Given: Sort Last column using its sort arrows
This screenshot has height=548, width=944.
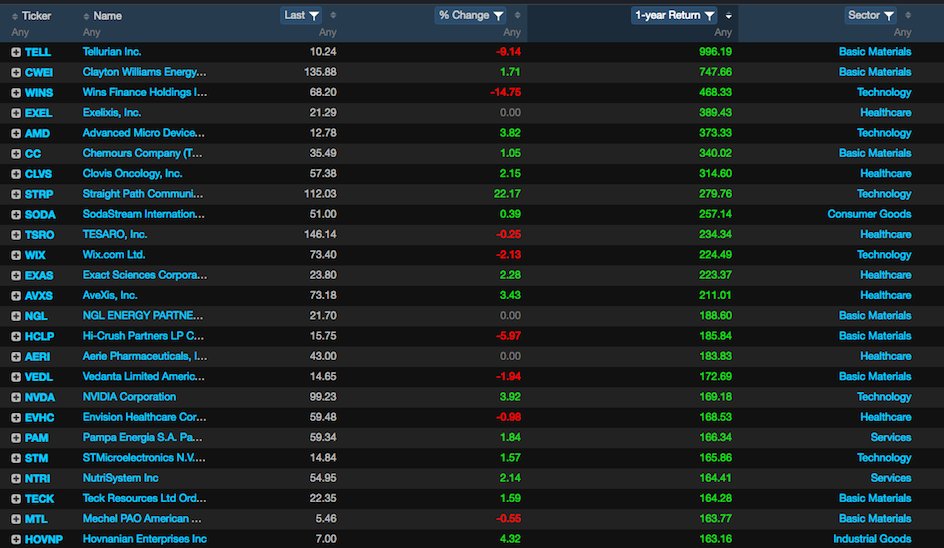Looking at the screenshot, I should 333,16.
